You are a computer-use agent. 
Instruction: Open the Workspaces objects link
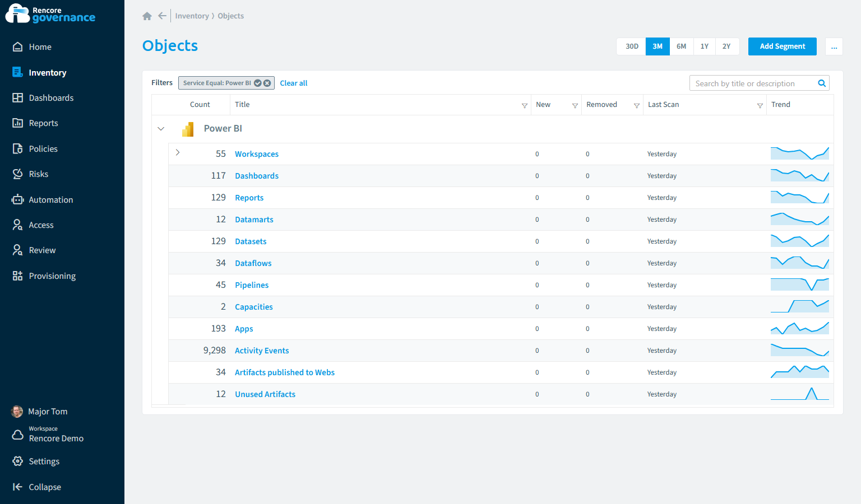click(257, 154)
